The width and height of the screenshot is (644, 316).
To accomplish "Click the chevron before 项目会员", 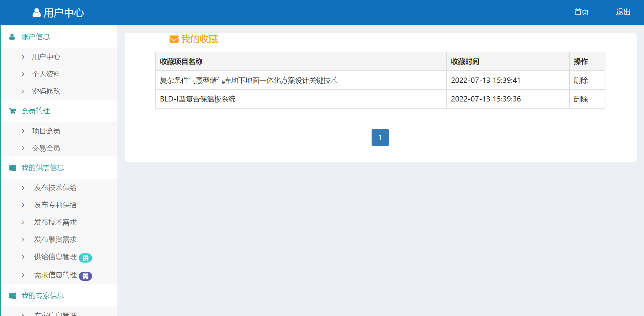I will point(23,131).
